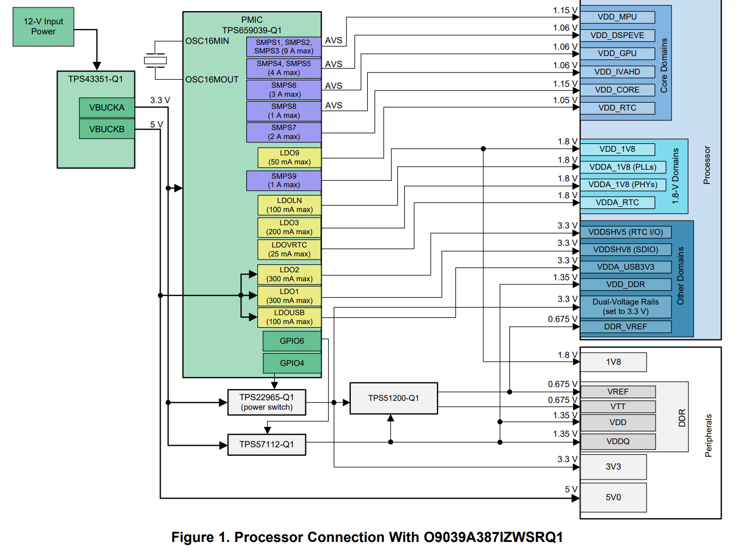
Task: Click the 5 V label near VBUCKB
Action: point(156,125)
